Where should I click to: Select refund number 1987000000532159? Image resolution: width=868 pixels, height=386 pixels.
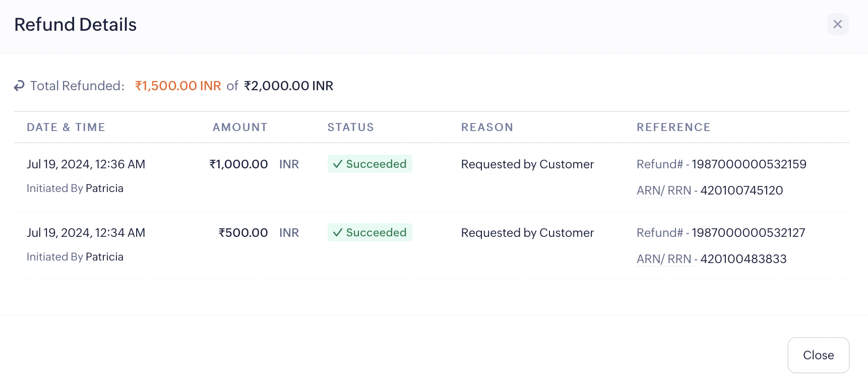(x=749, y=164)
